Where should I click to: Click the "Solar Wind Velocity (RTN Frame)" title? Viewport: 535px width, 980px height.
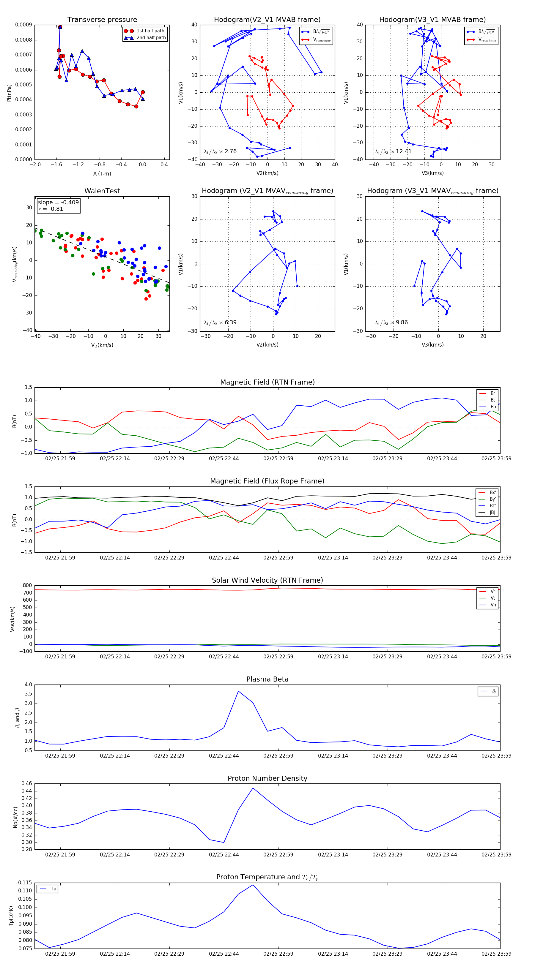coord(267,580)
